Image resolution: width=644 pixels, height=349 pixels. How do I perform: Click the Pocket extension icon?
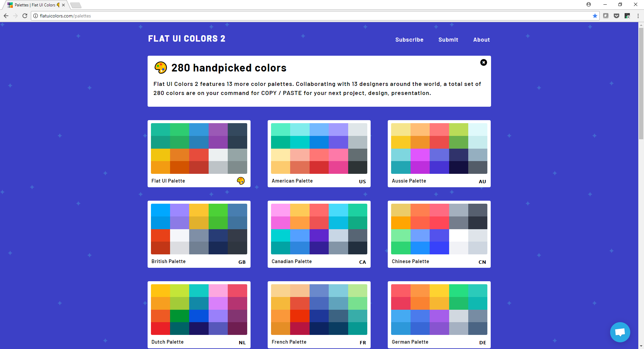(616, 16)
